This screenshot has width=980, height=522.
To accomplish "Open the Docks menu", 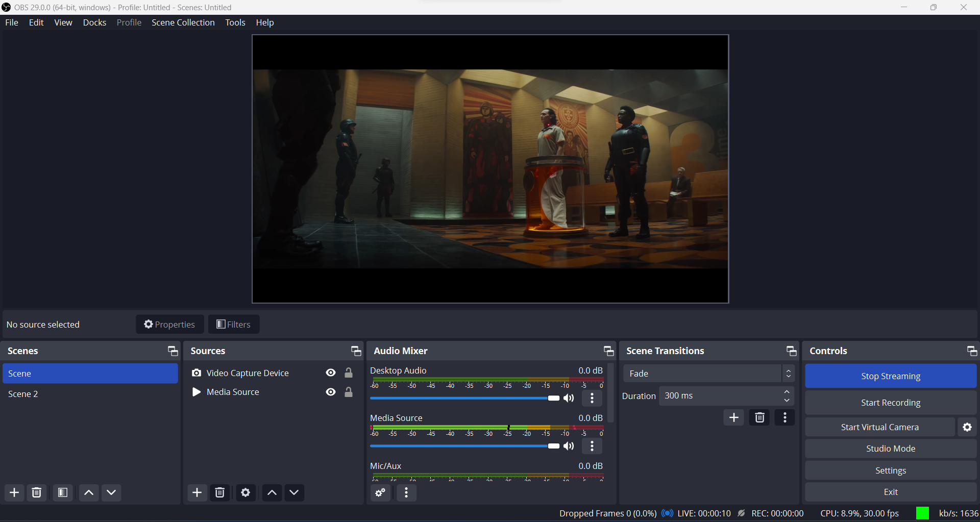I will click(x=94, y=22).
